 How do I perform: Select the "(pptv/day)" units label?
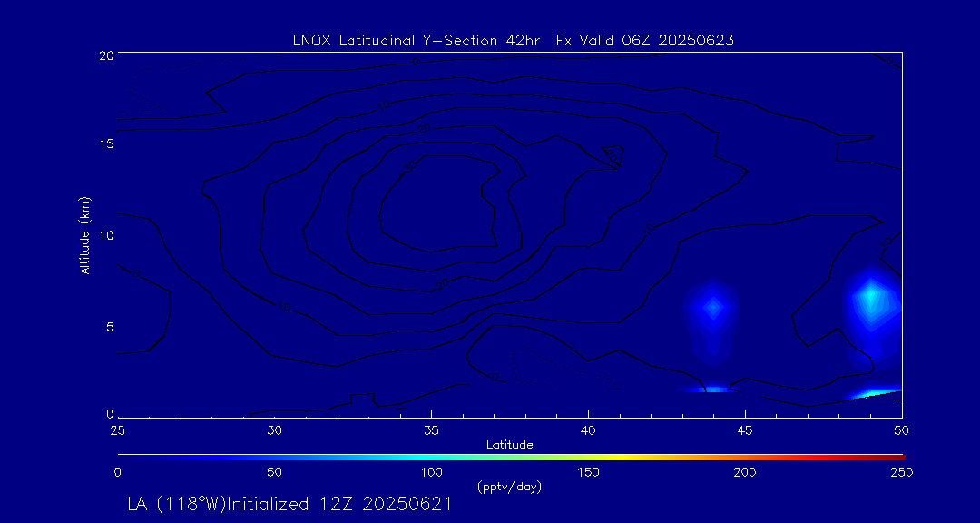(509, 487)
